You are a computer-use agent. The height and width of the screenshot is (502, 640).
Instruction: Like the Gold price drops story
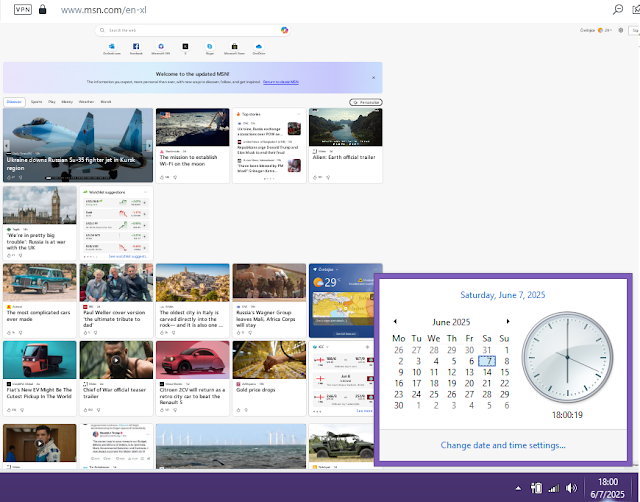pyautogui.click(x=238, y=410)
